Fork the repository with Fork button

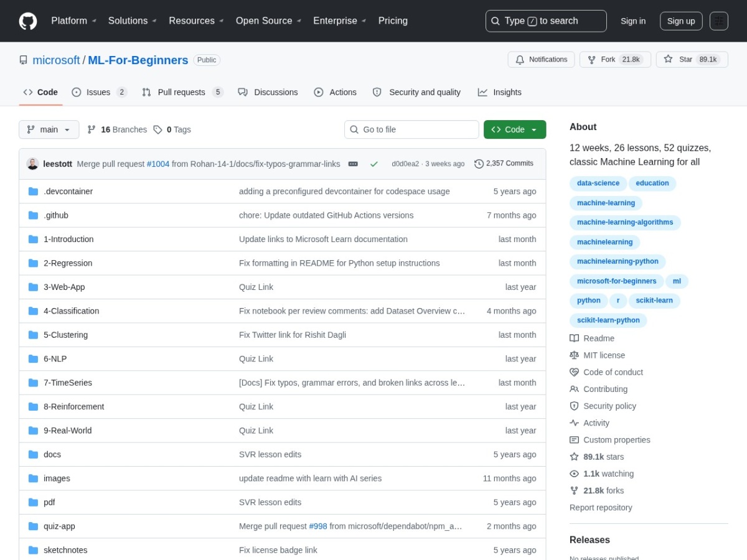[x=614, y=60]
